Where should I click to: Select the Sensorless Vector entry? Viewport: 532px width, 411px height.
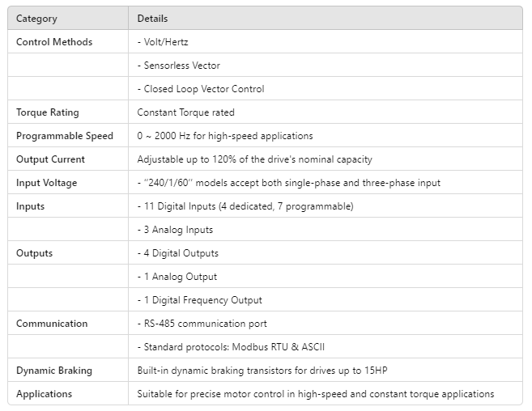178,66
